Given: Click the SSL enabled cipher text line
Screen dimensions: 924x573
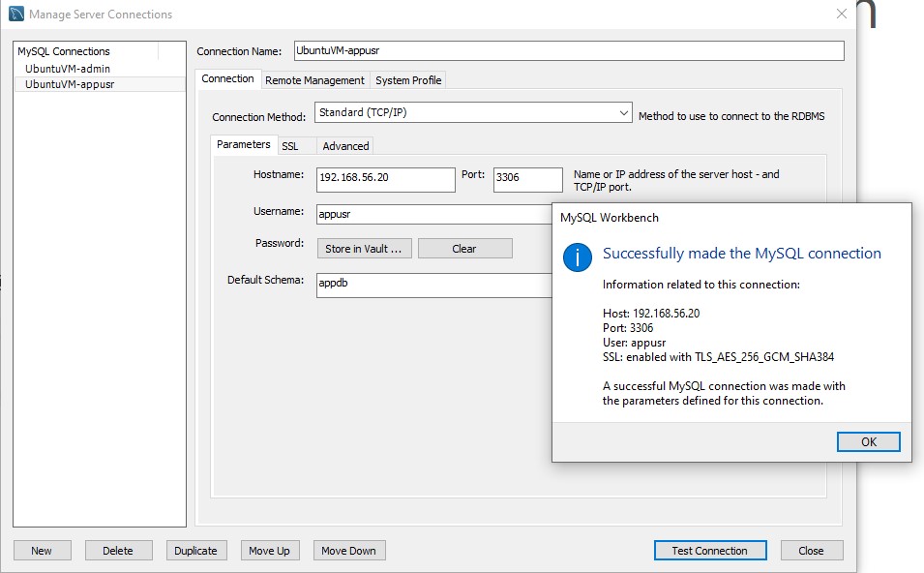Looking at the screenshot, I should click(718, 357).
